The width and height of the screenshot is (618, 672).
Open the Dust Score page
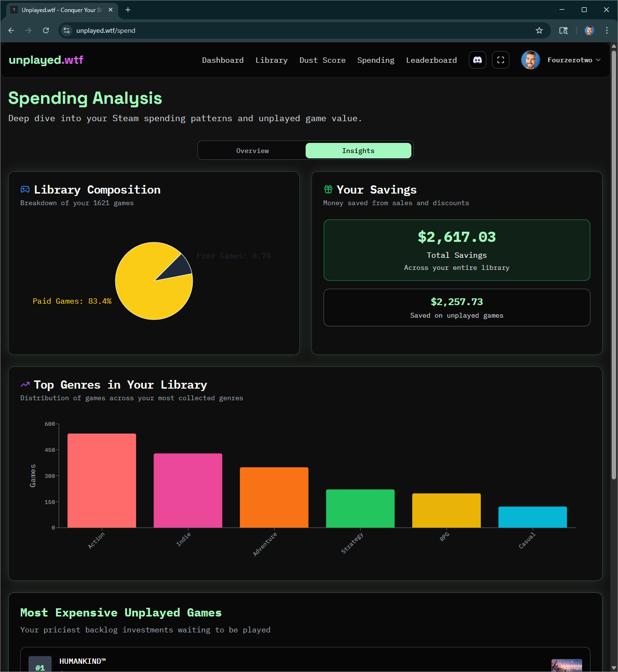323,60
